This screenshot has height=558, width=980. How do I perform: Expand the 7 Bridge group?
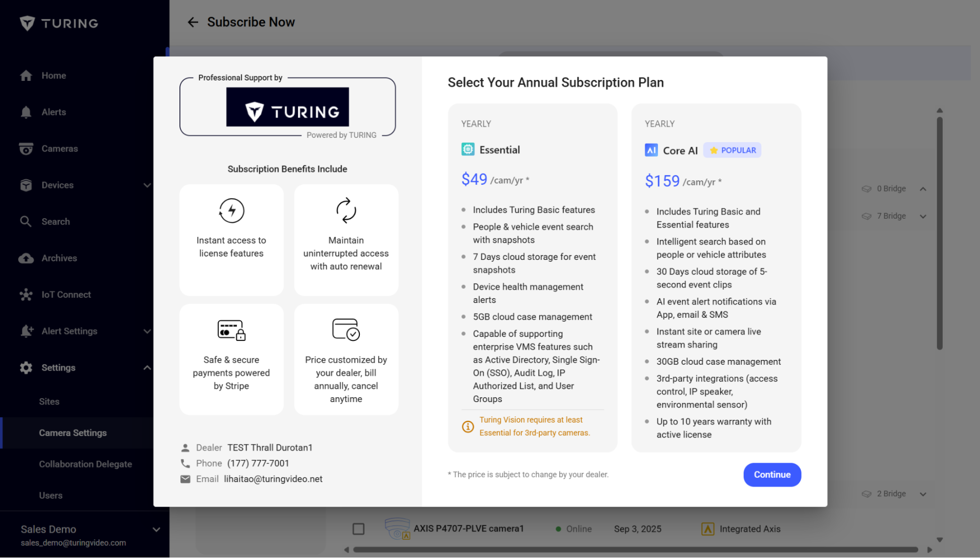click(x=923, y=216)
